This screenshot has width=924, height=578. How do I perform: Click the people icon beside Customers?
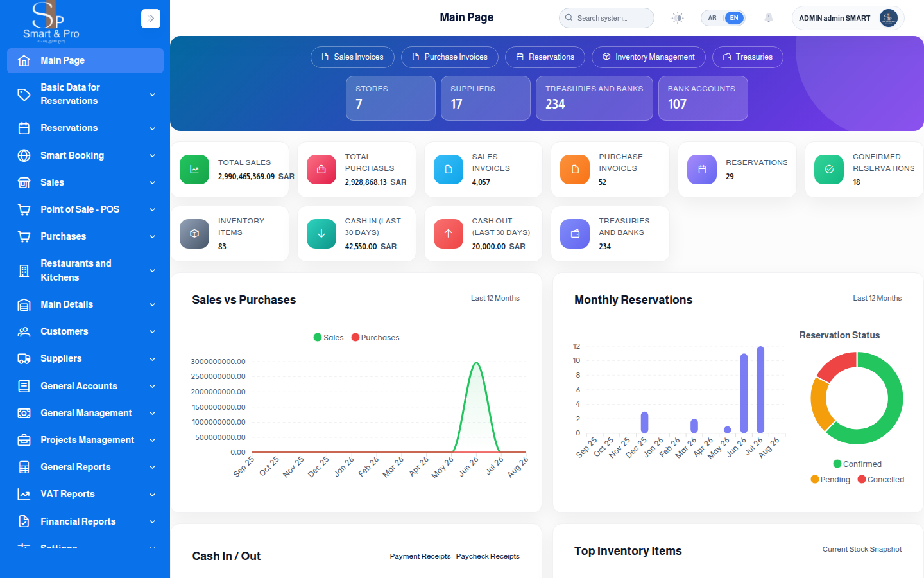click(24, 331)
